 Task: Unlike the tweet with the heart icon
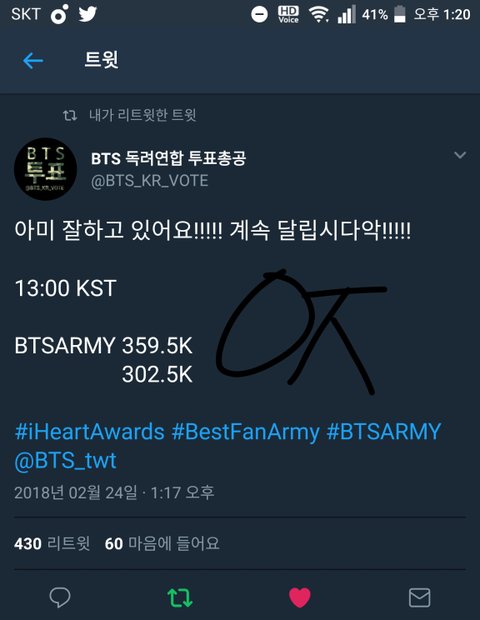pos(300,597)
